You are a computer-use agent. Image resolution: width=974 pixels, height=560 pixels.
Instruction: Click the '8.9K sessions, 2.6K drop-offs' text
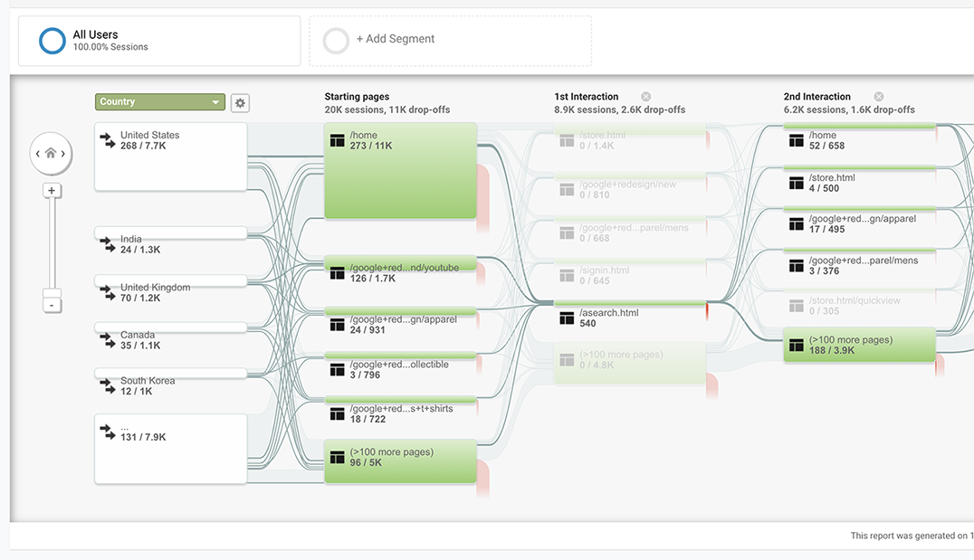pyautogui.click(x=620, y=109)
